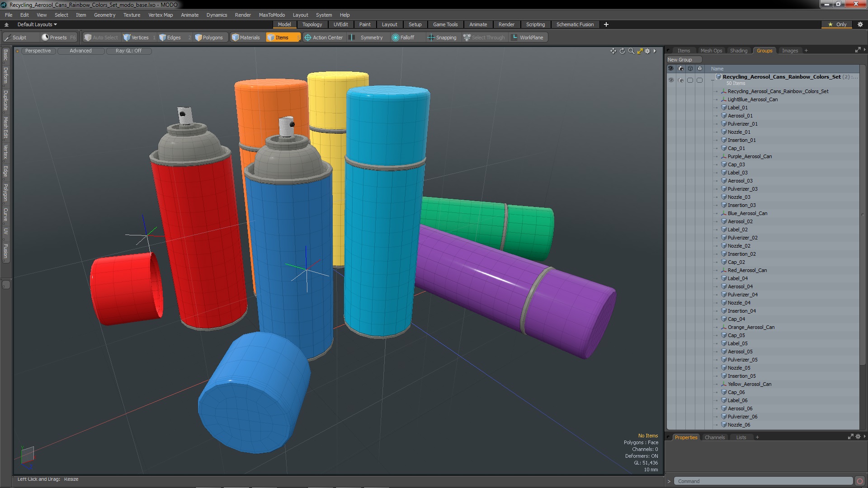
Task: Switch to the Channels tab
Action: (x=714, y=437)
